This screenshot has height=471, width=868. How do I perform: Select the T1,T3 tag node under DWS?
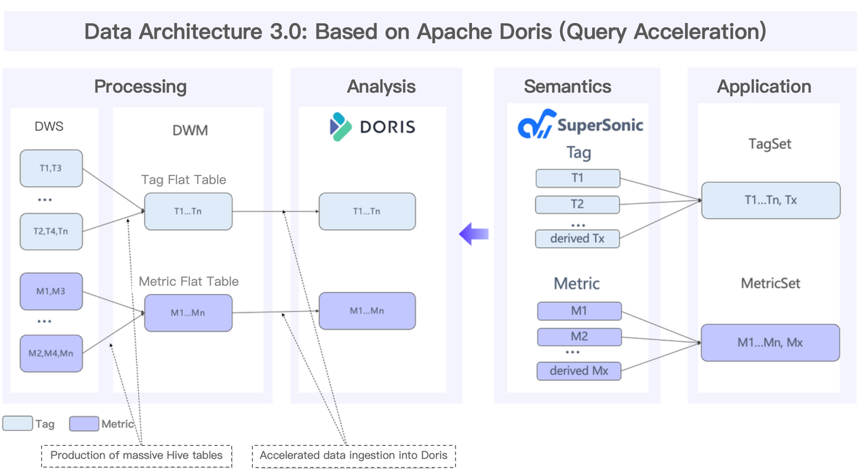click(51, 168)
